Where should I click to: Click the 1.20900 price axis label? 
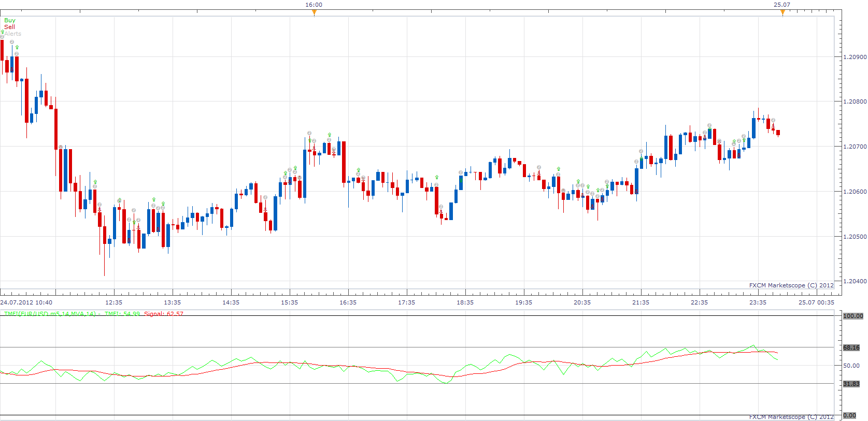[x=855, y=57]
